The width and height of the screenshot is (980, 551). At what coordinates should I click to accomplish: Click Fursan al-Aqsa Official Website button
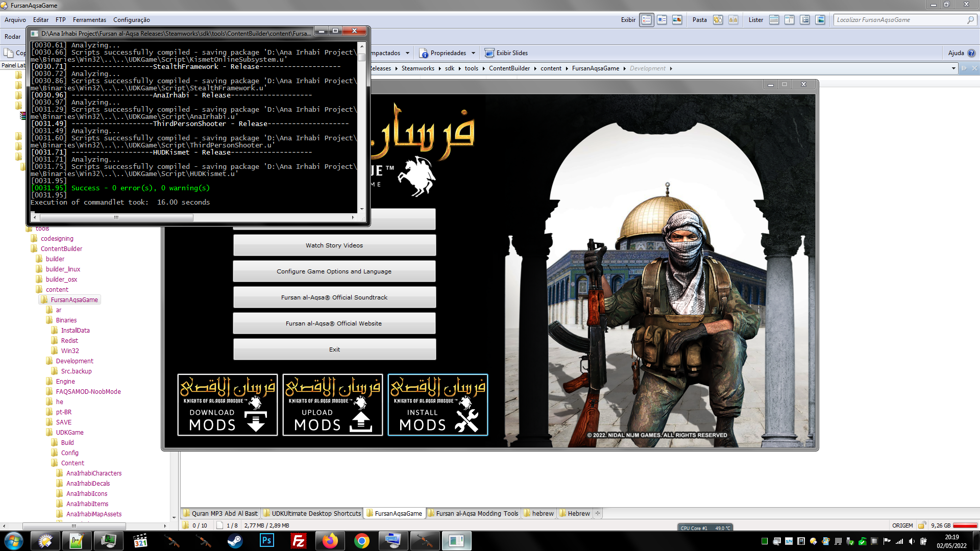(x=334, y=323)
